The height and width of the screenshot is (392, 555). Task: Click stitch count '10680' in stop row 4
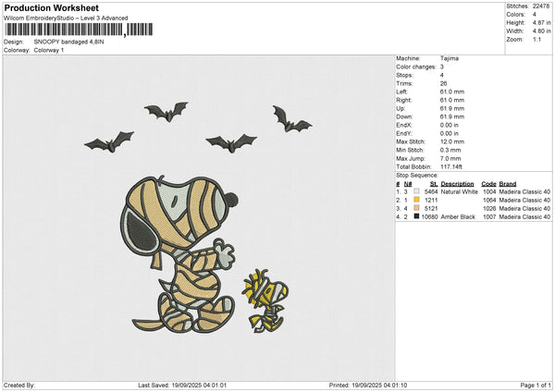click(430, 217)
